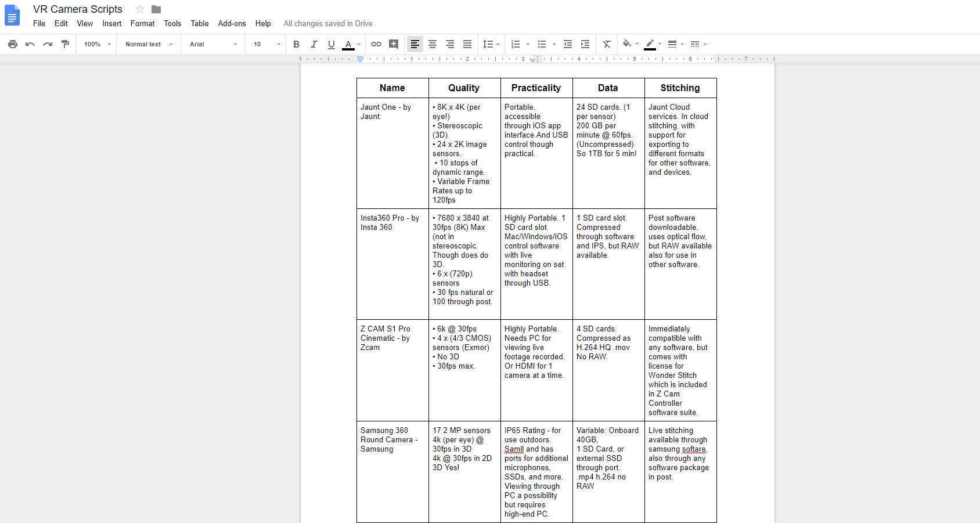Screen dimensions: 980x523
Task: Toggle numbered list
Action: 515,44
